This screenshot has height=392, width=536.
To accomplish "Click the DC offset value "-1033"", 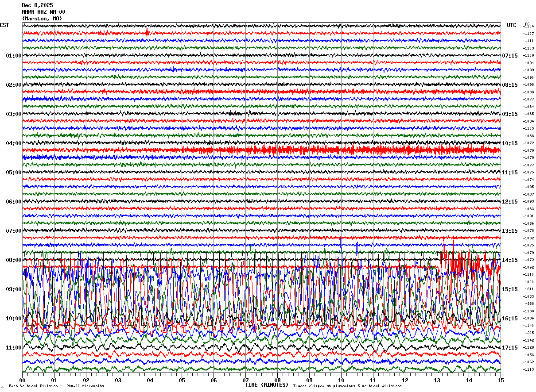I will [528, 296].
